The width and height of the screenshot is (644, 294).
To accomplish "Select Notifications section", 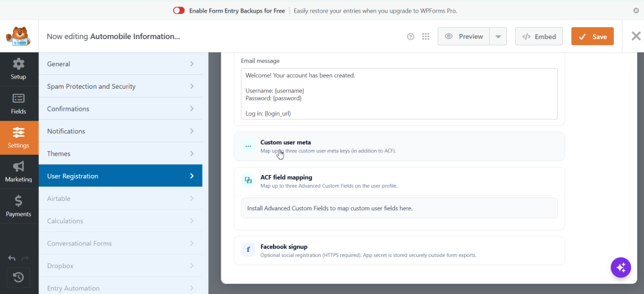I will (x=120, y=131).
